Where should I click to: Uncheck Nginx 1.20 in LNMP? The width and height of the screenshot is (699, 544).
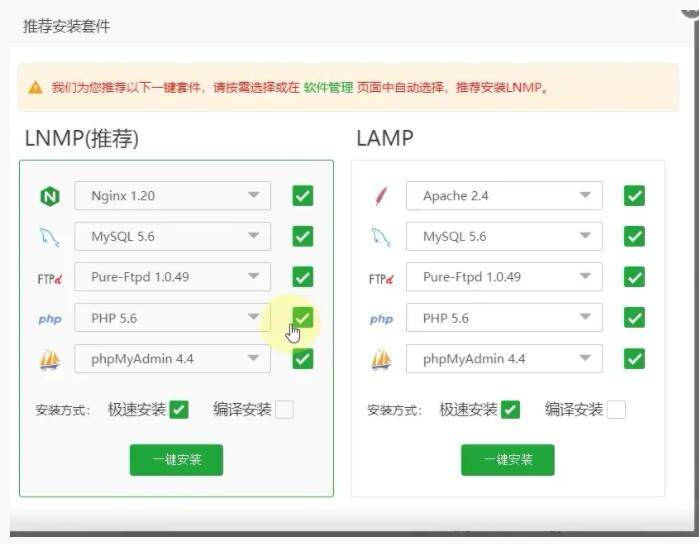pyautogui.click(x=303, y=196)
